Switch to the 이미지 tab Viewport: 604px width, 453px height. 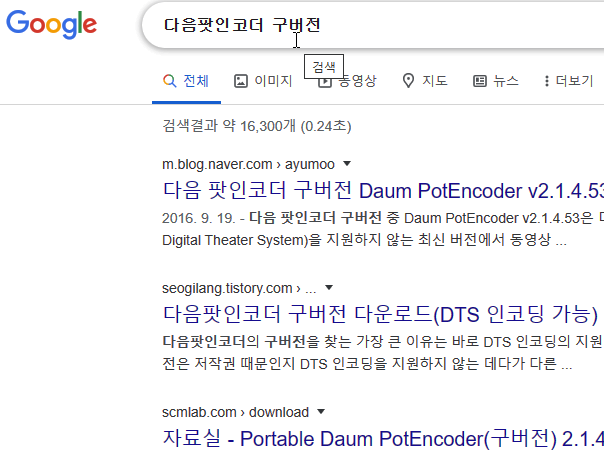(263, 81)
